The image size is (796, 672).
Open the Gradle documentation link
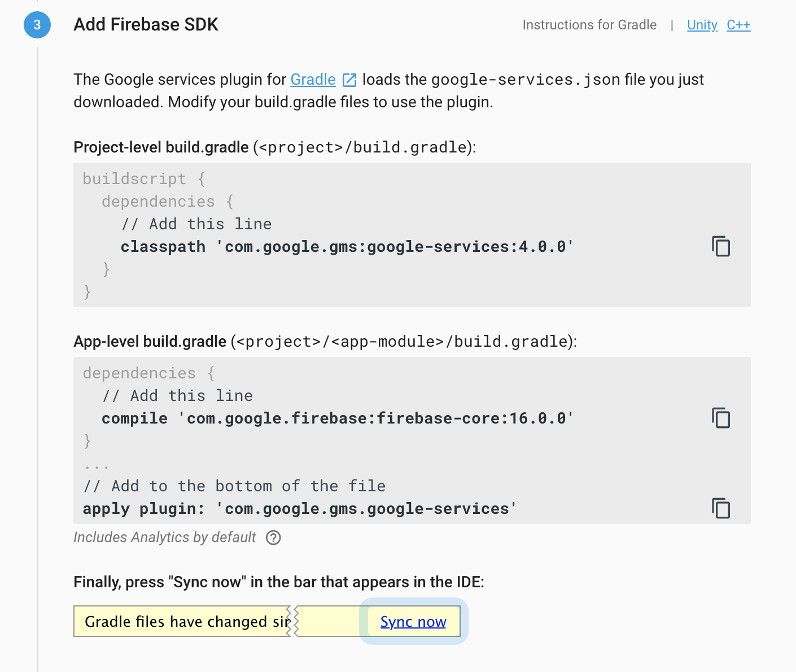tap(312, 80)
